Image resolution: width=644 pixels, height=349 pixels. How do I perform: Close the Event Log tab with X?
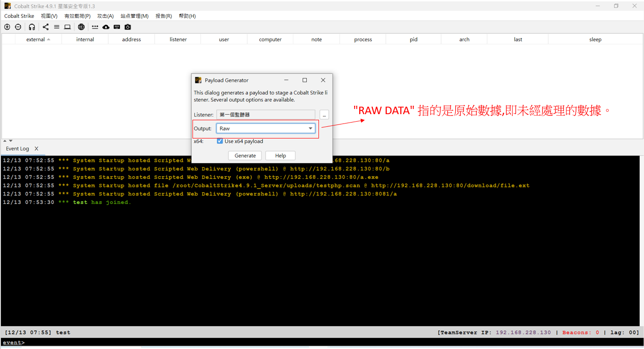[x=37, y=149]
